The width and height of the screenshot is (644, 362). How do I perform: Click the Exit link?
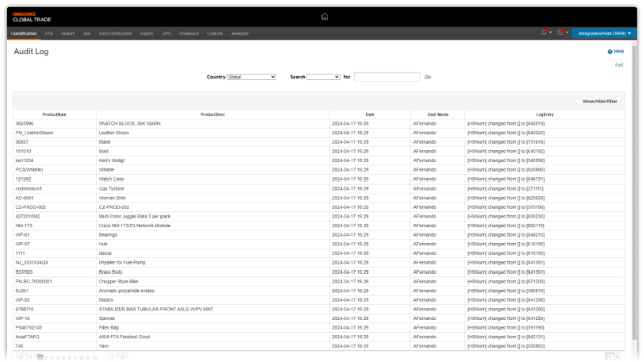click(x=619, y=65)
